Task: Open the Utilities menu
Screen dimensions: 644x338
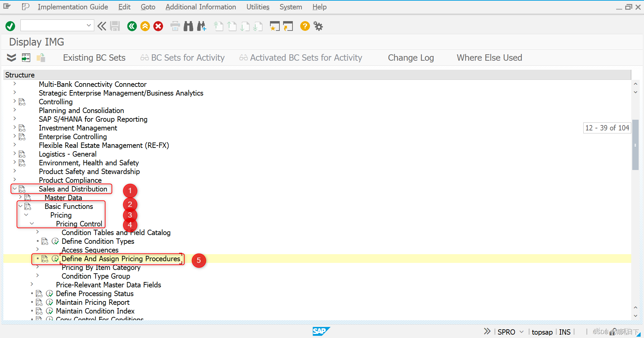Action: [x=258, y=7]
